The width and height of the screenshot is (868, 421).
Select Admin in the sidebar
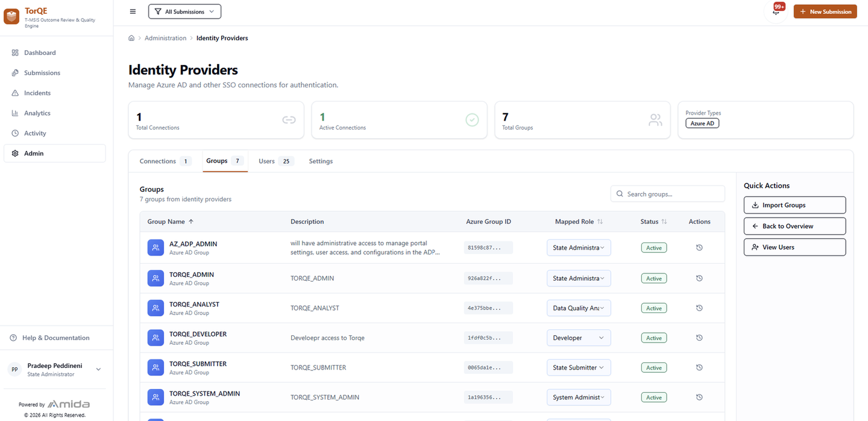tap(54, 153)
